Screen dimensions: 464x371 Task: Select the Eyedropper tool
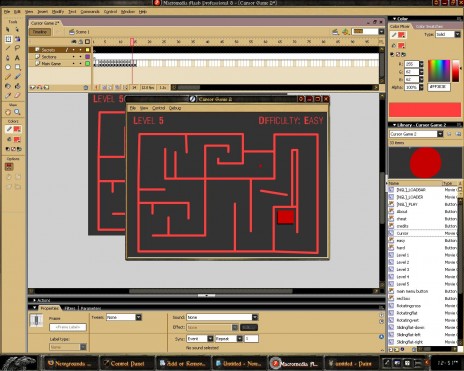[x=8, y=95]
